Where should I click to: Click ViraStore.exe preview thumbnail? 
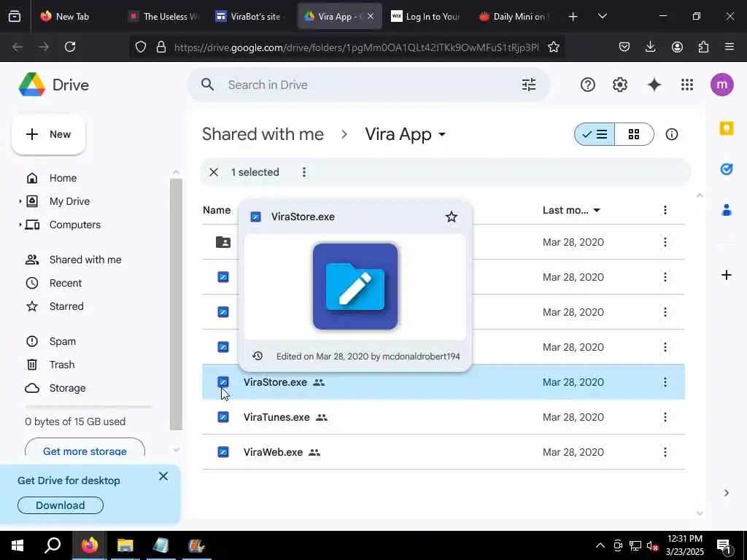(355, 286)
